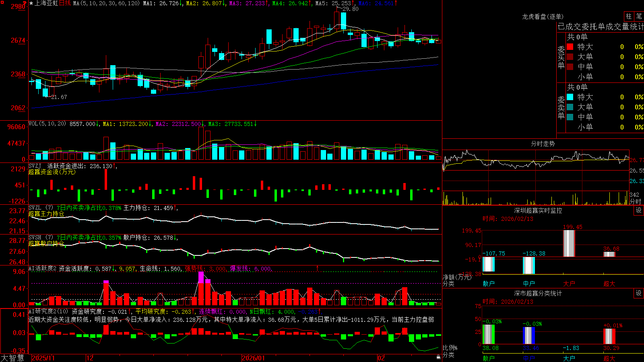Open the AI研究度2(10) indicator label

[x=48, y=311]
